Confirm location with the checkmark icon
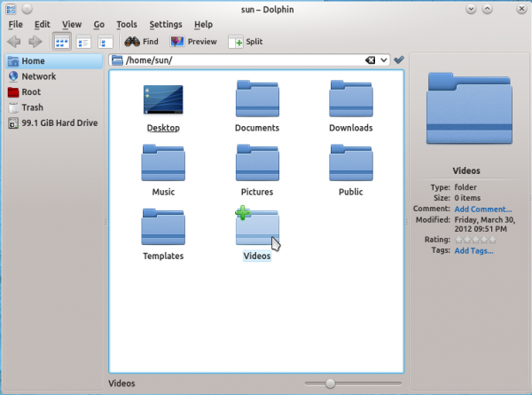 click(x=399, y=60)
